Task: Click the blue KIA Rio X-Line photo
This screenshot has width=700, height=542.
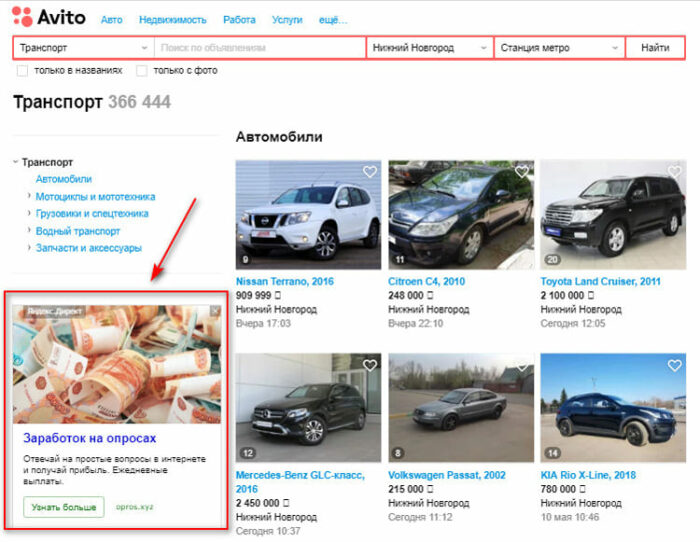Action: click(613, 408)
